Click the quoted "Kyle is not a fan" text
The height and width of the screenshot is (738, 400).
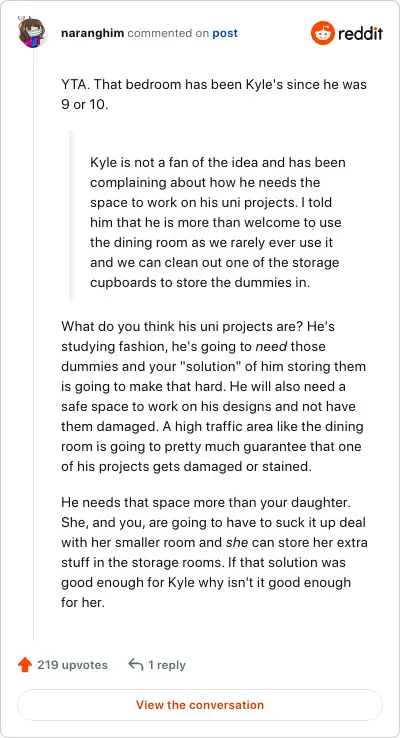click(217, 223)
